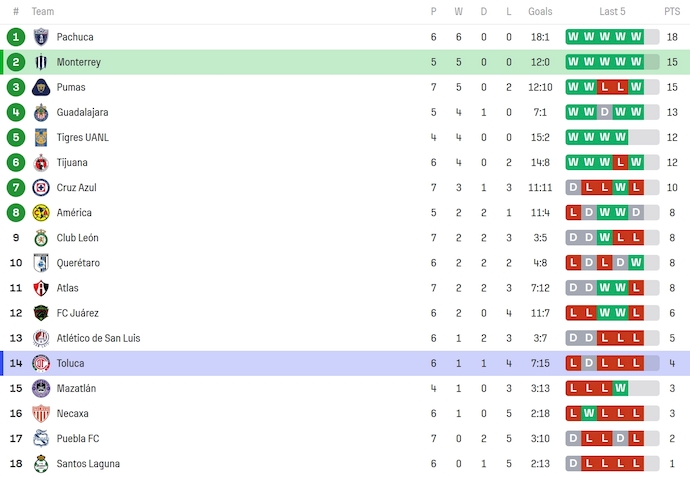Screen dimensions: 690x477
Task: Select the Pumas club logo
Action: coord(41,87)
